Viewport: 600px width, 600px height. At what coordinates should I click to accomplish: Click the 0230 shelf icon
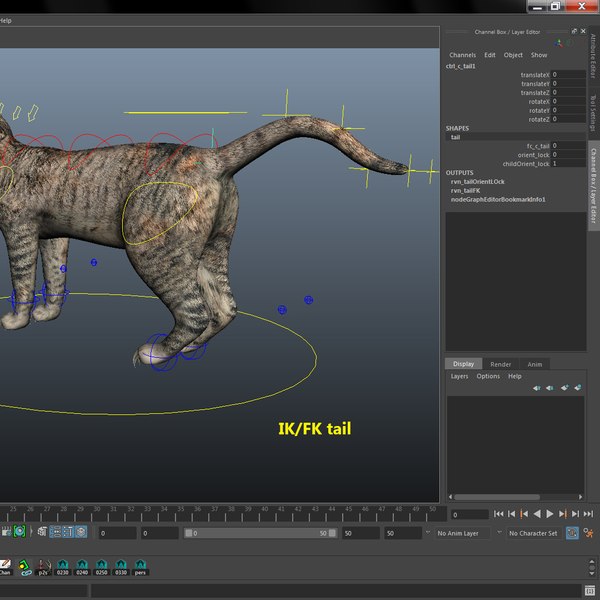[63, 567]
